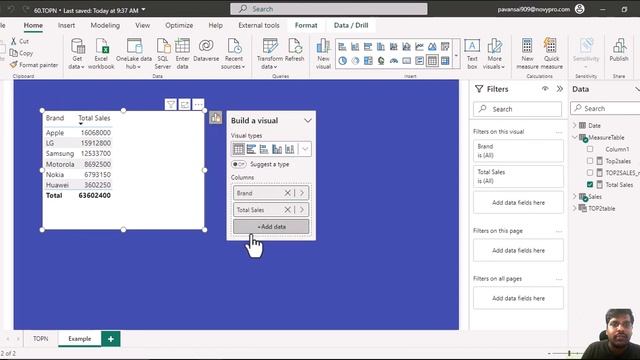Image resolution: width=640 pixels, height=360 pixels.
Task: Collapse the Filters pane with double chevron
Action: (x=560, y=89)
